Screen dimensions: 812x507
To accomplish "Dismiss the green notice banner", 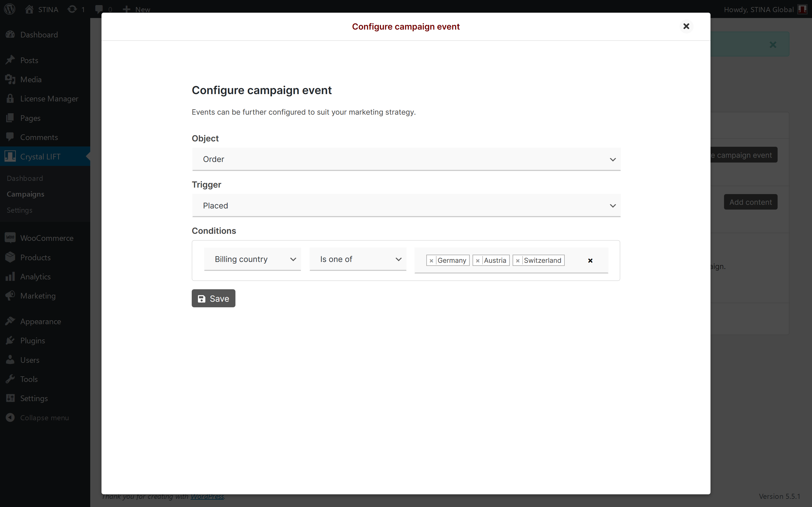I will pyautogui.click(x=773, y=45).
